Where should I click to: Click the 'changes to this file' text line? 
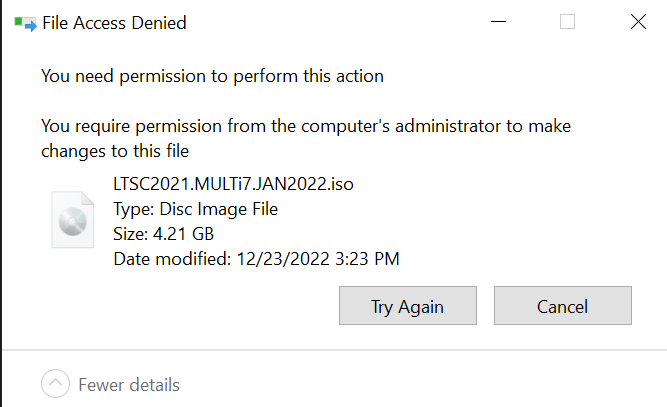tap(115, 151)
